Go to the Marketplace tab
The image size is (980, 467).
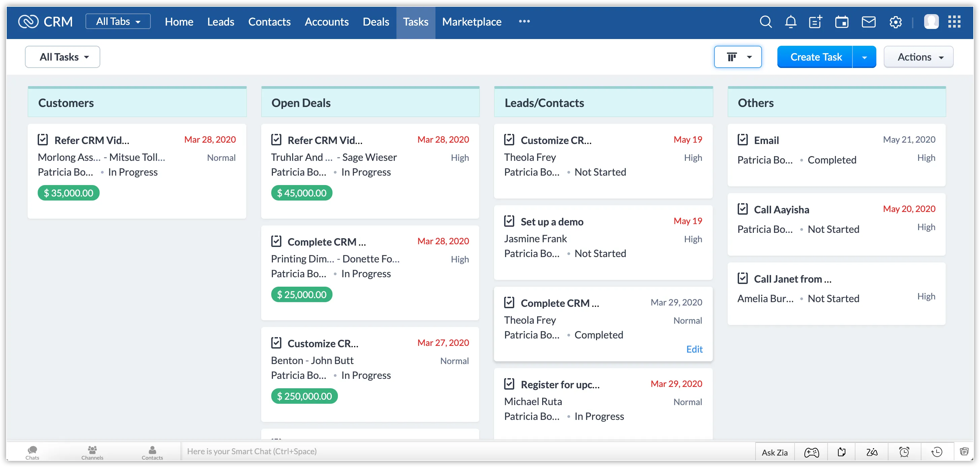[x=471, y=22]
